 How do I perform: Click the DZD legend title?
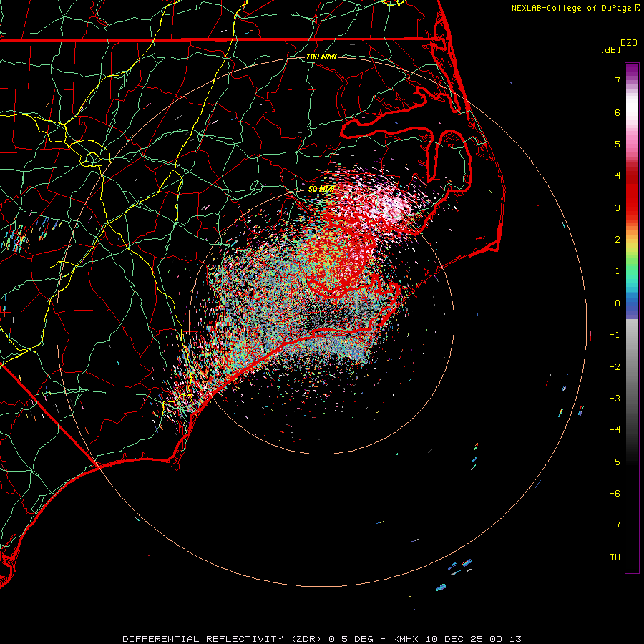(x=629, y=43)
